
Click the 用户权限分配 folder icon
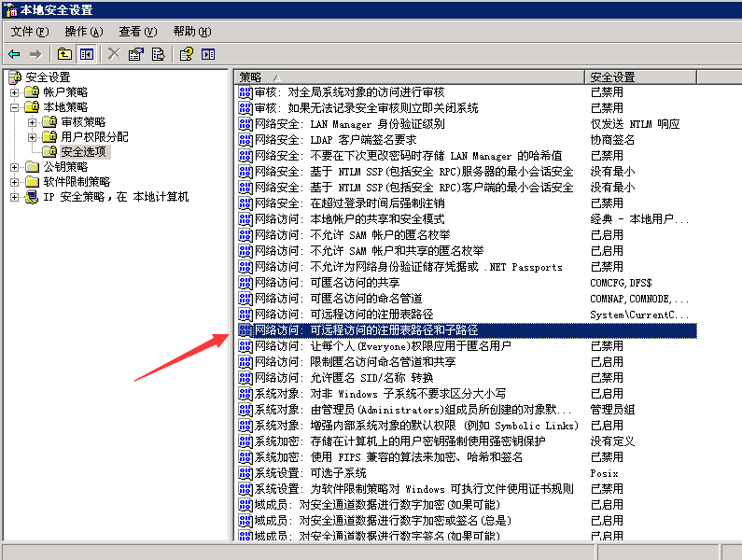(x=49, y=137)
